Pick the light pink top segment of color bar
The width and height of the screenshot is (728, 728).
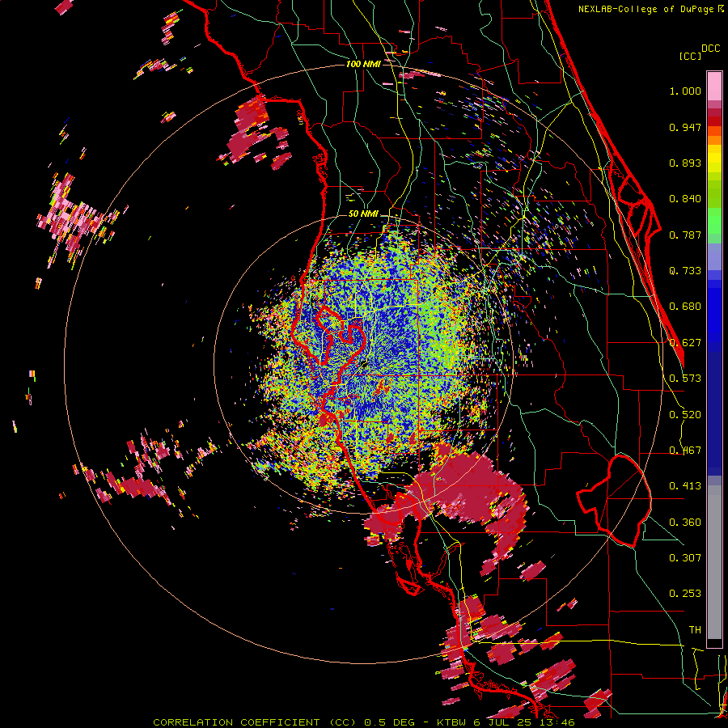click(x=714, y=86)
